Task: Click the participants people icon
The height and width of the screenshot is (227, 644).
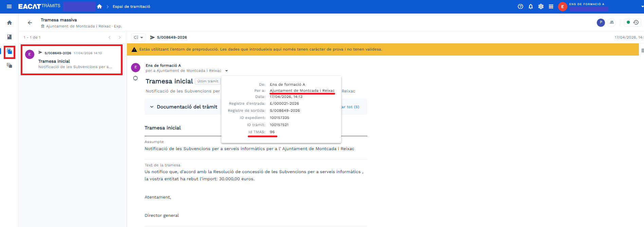Action: [x=612, y=22]
